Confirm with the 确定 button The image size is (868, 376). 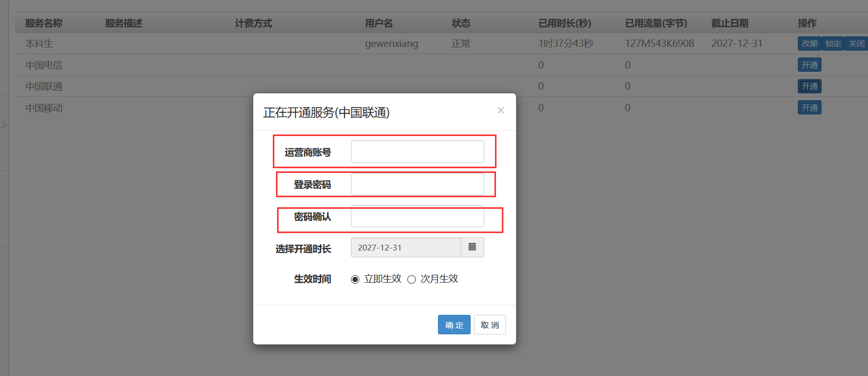pyautogui.click(x=454, y=325)
